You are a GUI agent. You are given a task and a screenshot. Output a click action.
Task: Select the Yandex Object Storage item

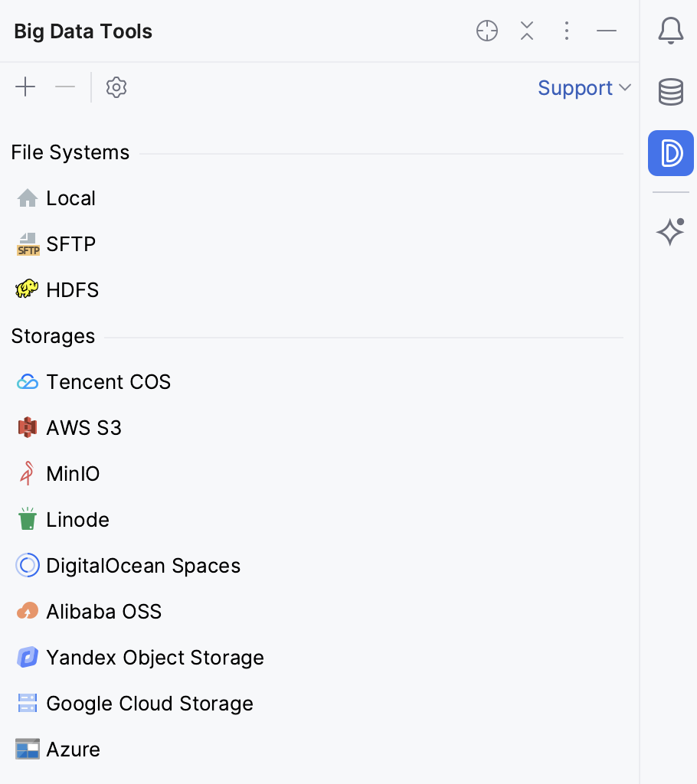(x=155, y=657)
